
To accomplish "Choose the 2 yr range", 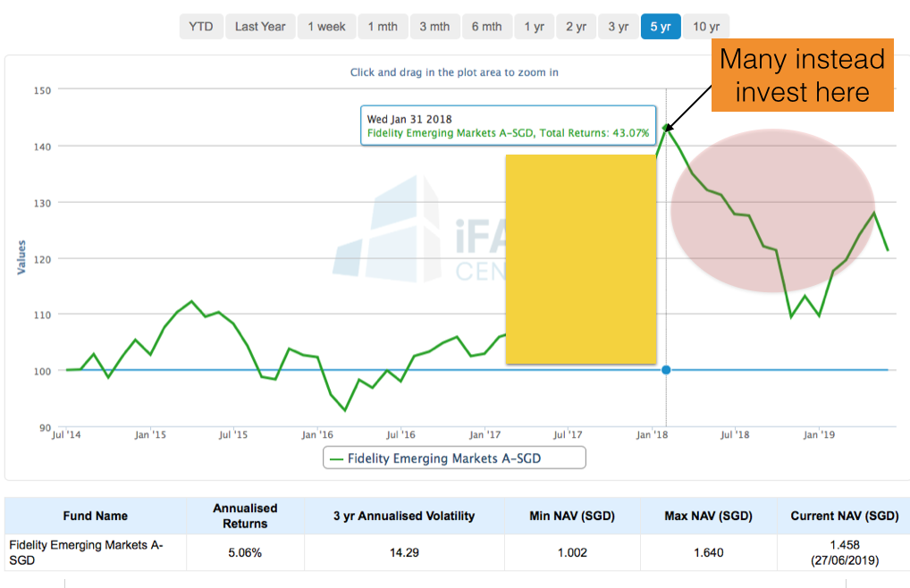I will coord(577,27).
